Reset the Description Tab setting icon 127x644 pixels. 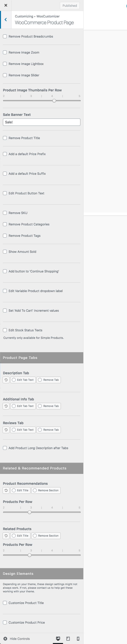point(6,380)
